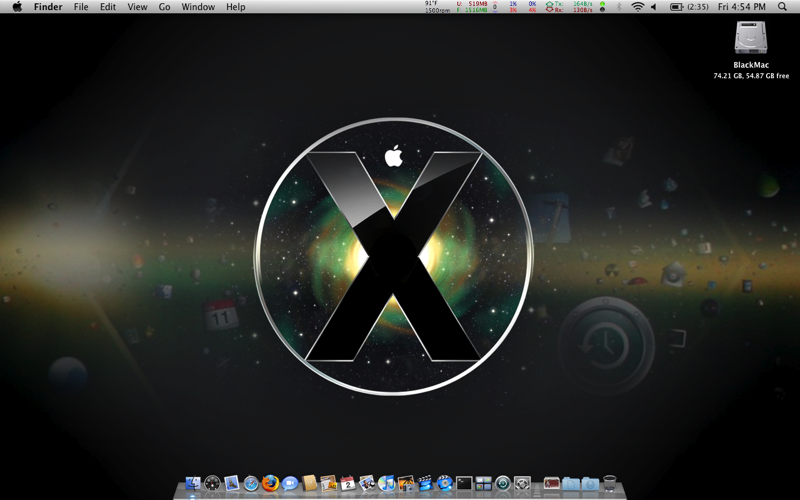The image size is (800, 500).
Task: Click the BlackMac drive name label
Action: click(751, 65)
